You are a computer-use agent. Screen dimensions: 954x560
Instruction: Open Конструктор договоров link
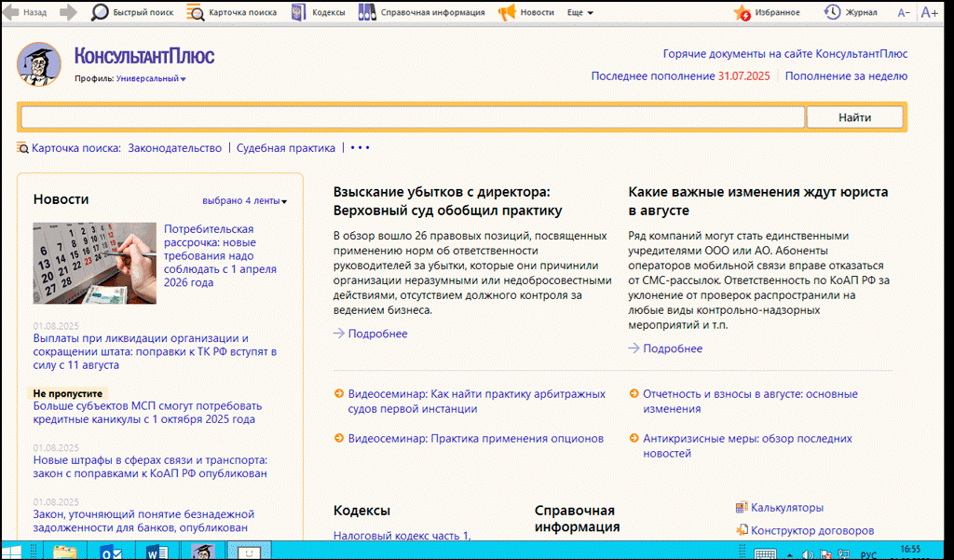[812, 531]
